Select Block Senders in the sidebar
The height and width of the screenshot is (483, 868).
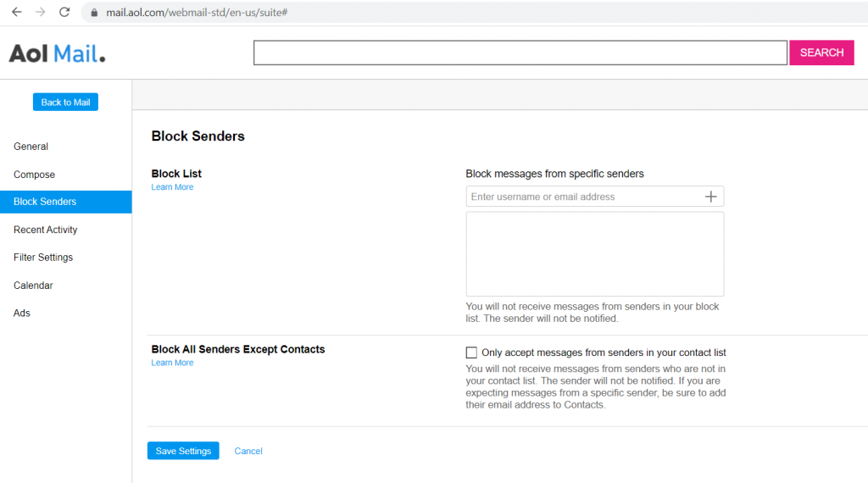45,202
